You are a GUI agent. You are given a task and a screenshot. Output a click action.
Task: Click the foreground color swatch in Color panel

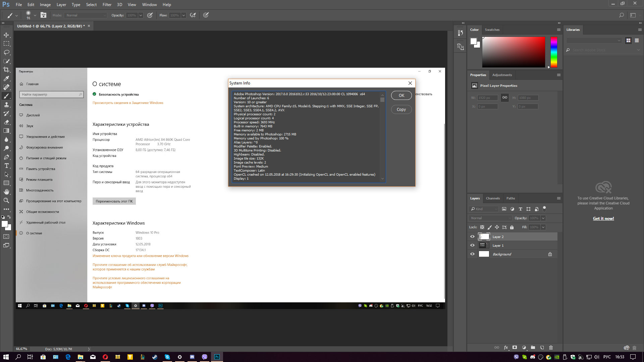[x=473, y=41]
